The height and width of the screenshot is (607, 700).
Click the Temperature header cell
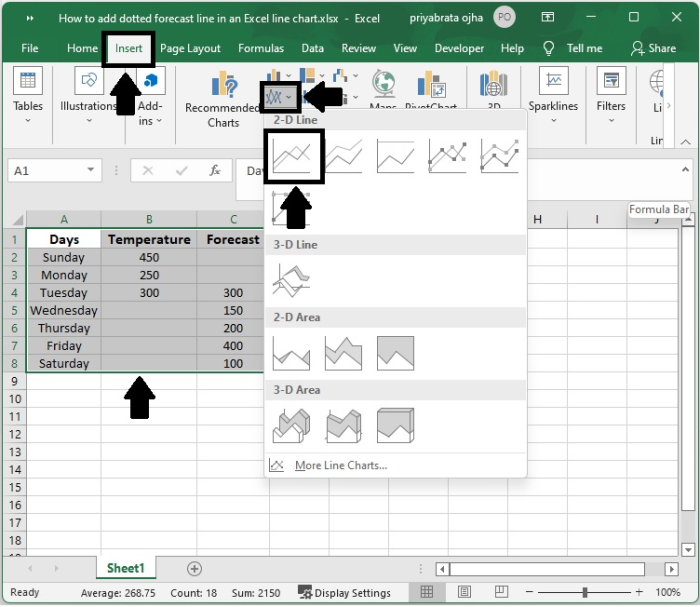tap(149, 240)
